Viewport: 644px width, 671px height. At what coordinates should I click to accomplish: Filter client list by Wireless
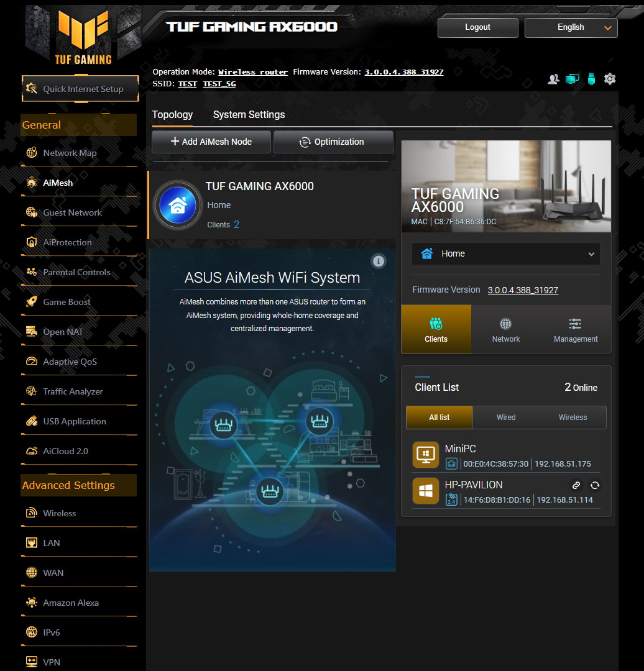(573, 418)
